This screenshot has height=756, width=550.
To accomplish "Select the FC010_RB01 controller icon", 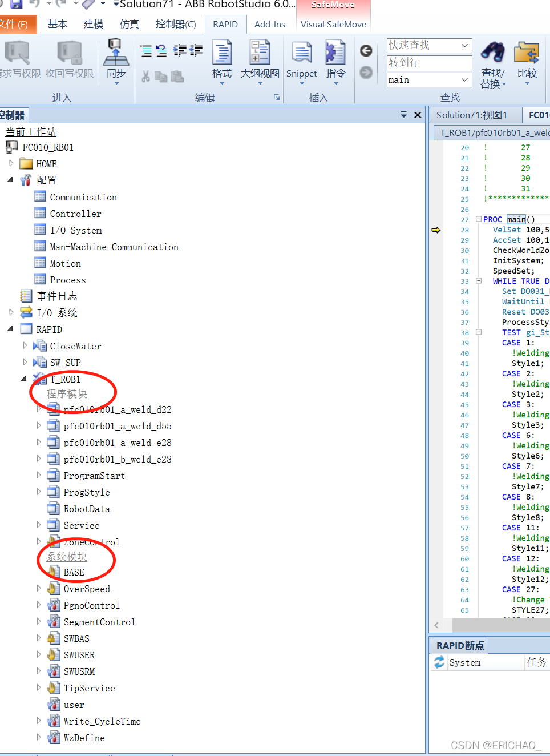I will 11,147.
